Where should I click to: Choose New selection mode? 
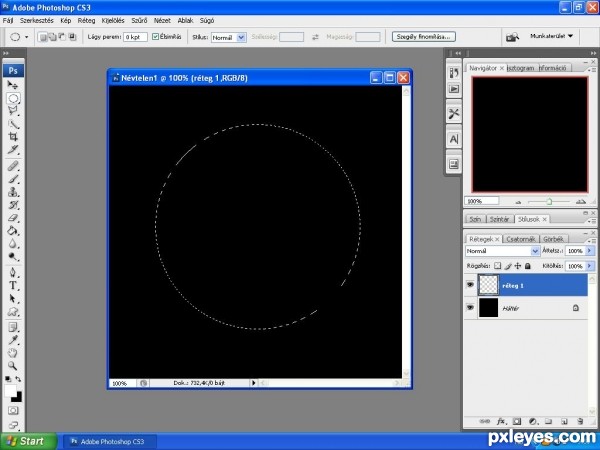[43, 37]
